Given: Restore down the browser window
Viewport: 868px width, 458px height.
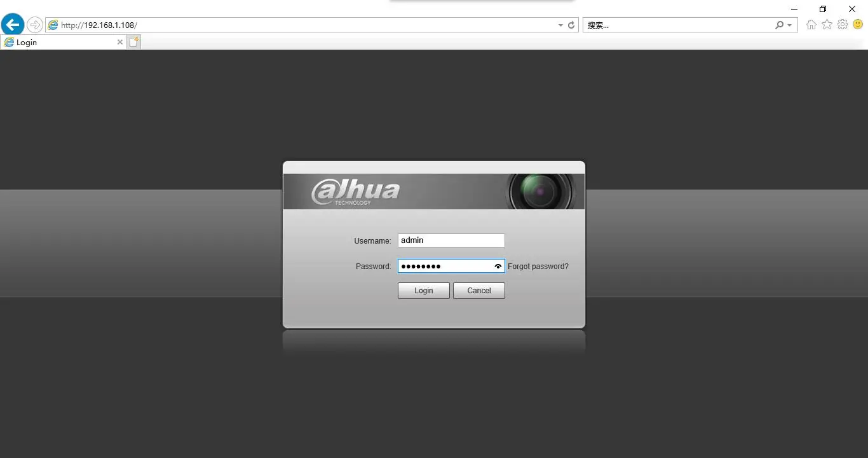Looking at the screenshot, I should pos(823,9).
